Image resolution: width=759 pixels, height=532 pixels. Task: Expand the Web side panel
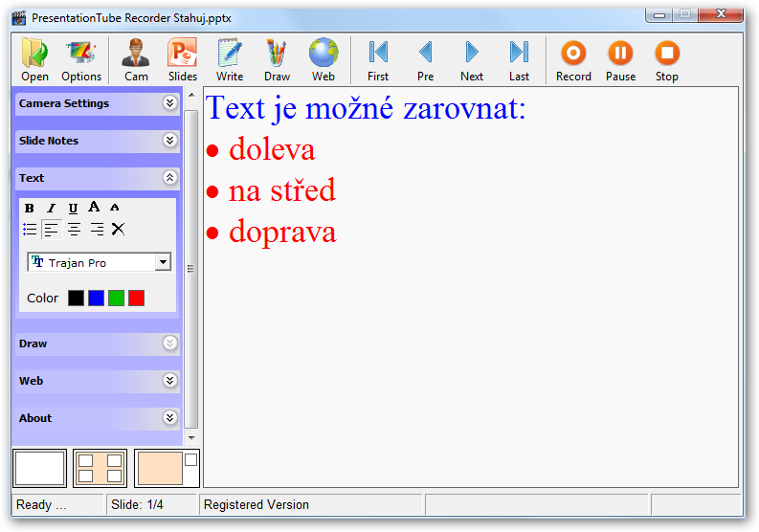(x=169, y=381)
